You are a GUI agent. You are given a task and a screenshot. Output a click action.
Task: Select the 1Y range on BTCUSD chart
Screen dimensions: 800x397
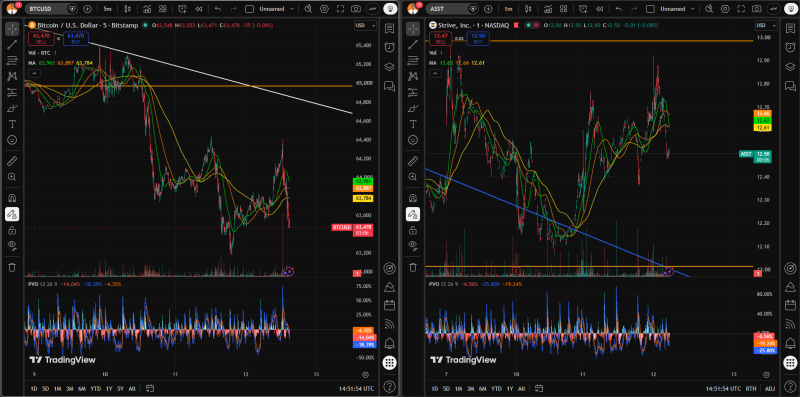point(109,388)
